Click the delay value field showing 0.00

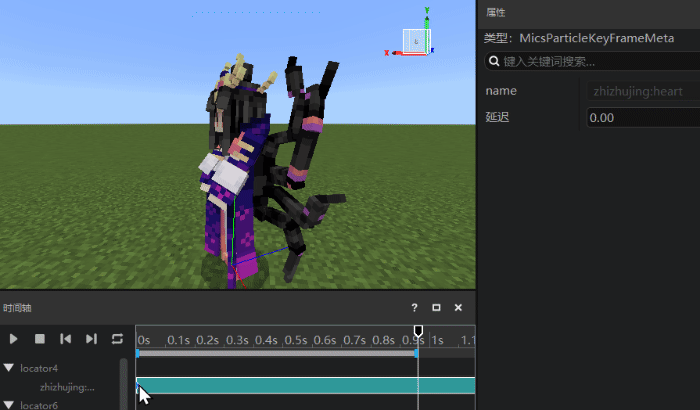pyautogui.click(x=642, y=118)
